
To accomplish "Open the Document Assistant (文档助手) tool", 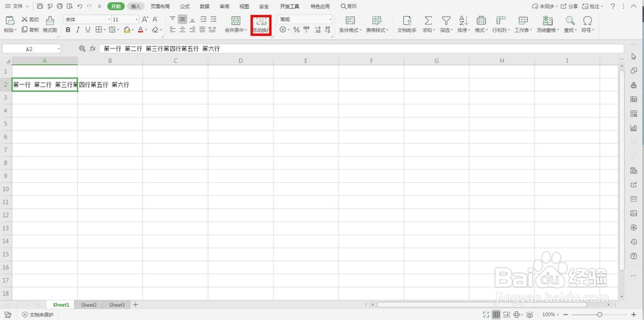I will point(406,24).
